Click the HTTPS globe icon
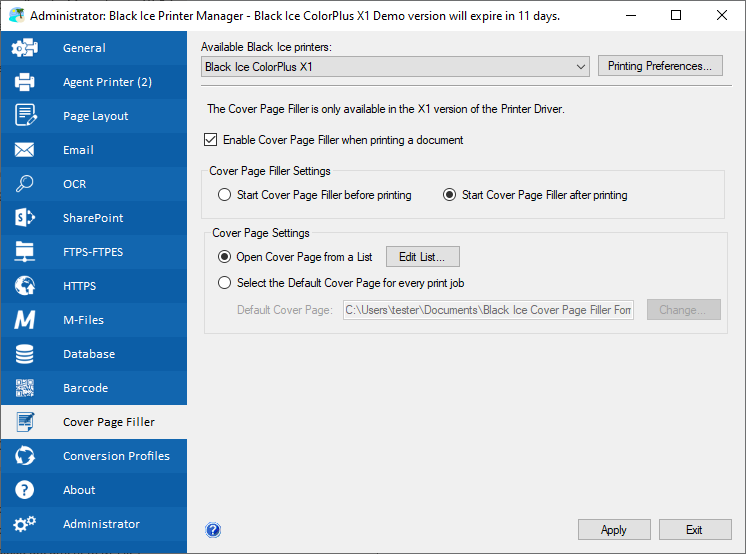Viewport: 746px width, 554px height. pyautogui.click(x=25, y=286)
